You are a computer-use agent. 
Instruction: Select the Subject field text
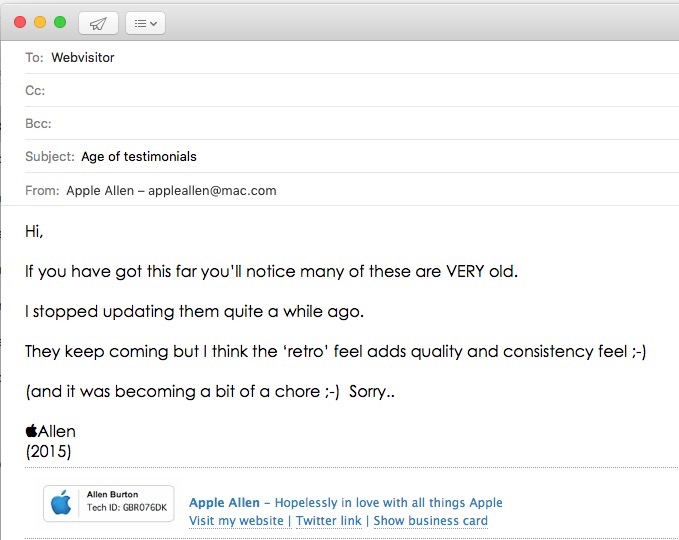tap(139, 157)
